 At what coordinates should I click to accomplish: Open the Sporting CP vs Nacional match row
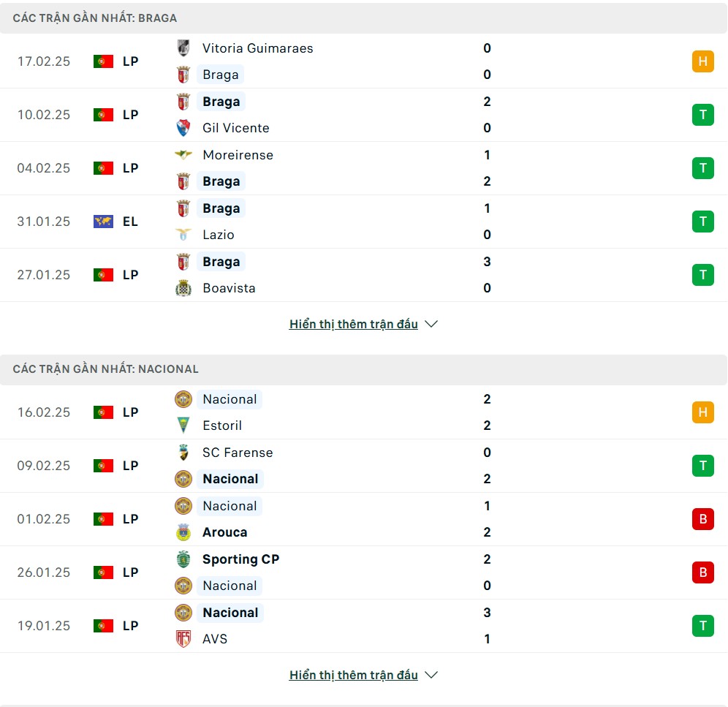click(x=365, y=572)
